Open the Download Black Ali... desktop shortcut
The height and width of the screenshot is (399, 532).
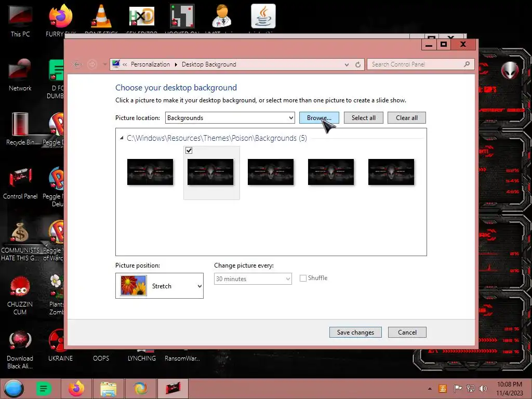pos(20,350)
